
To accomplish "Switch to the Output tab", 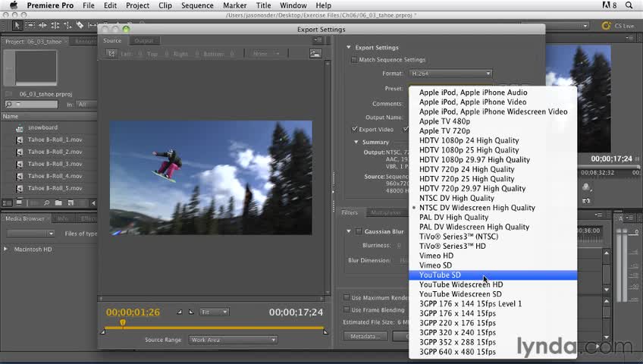I will tap(144, 41).
